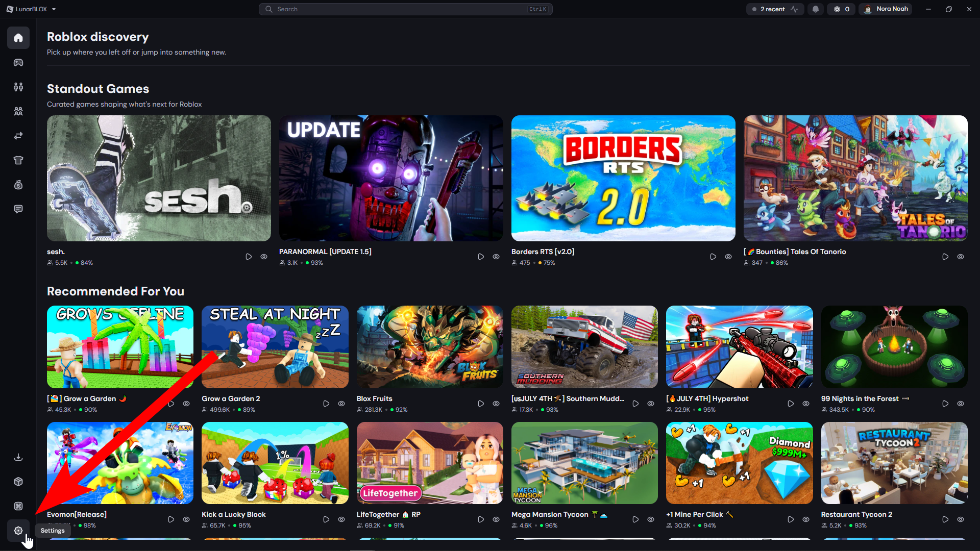Open the notifications bell icon
Screen dimensions: 980x551
click(x=816, y=9)
